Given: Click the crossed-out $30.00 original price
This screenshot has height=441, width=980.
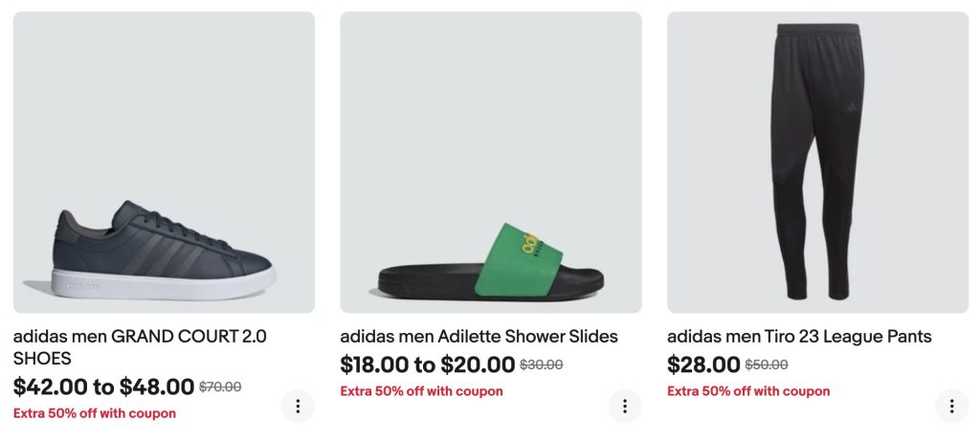Looking at the screenshot, I should click(542, 364).
